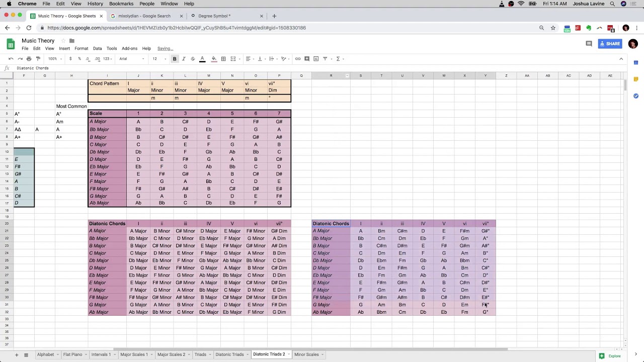Viewport: 644px width, 362px height.
Task: Undo the last action in toolbar
Action: point(11,59)
